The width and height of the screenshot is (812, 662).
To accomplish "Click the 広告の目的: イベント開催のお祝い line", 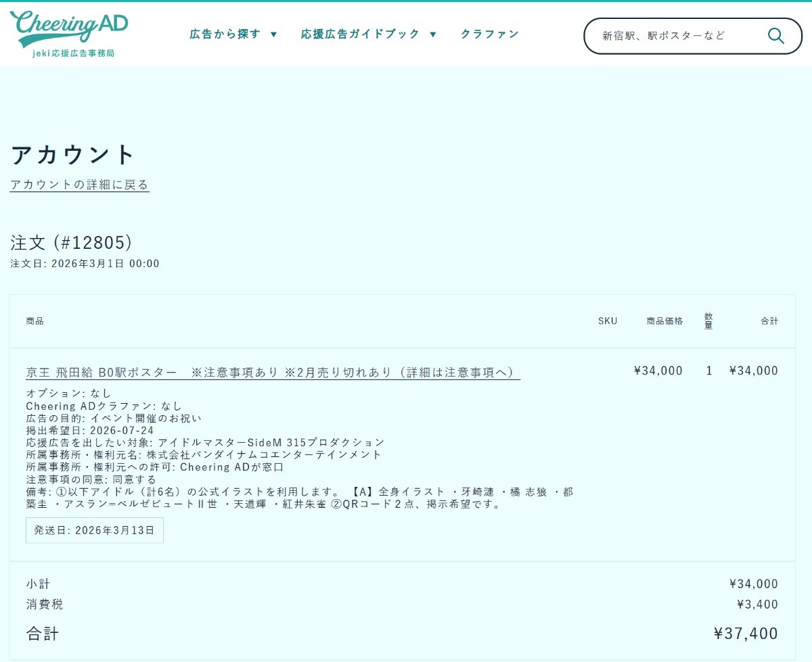I will (114, 418).
